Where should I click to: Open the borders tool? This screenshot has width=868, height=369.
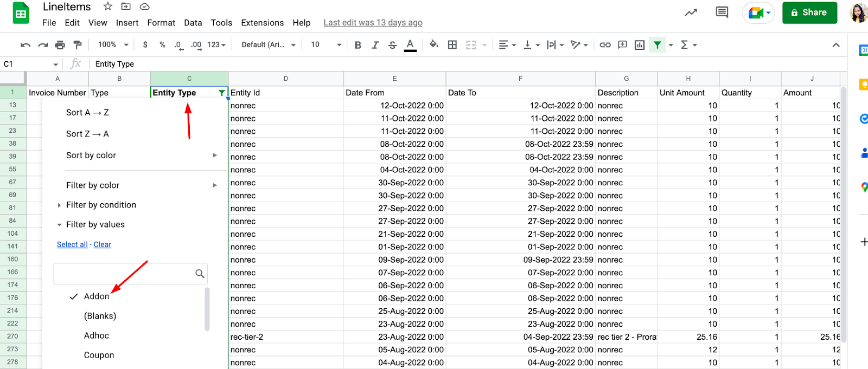pyautogui.click(x=452, y=45)
